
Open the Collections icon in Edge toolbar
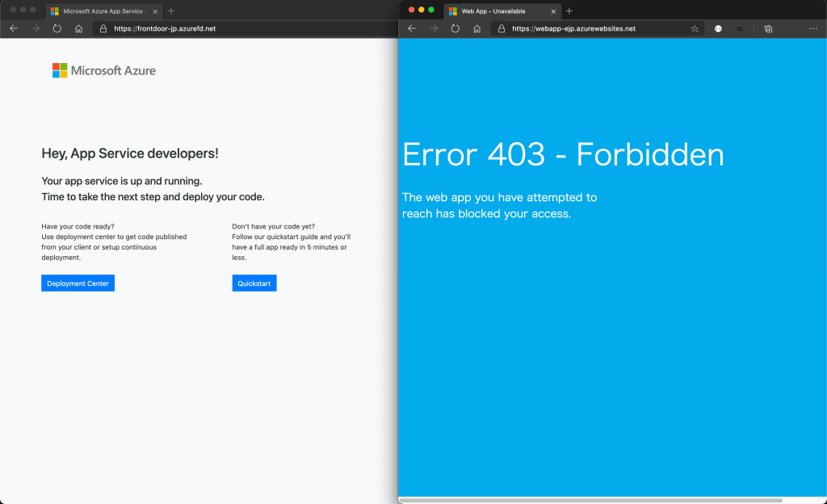click(x=768, y=28)
